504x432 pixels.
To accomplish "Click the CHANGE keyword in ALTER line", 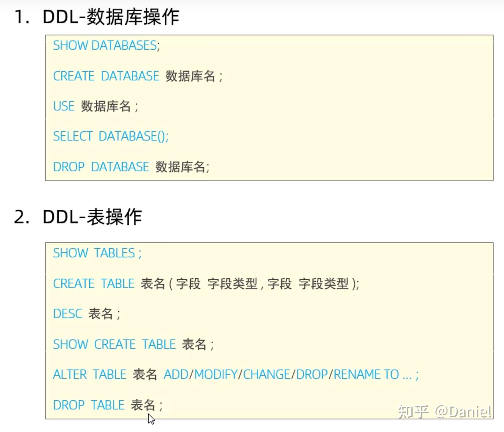I will (266, 374).
